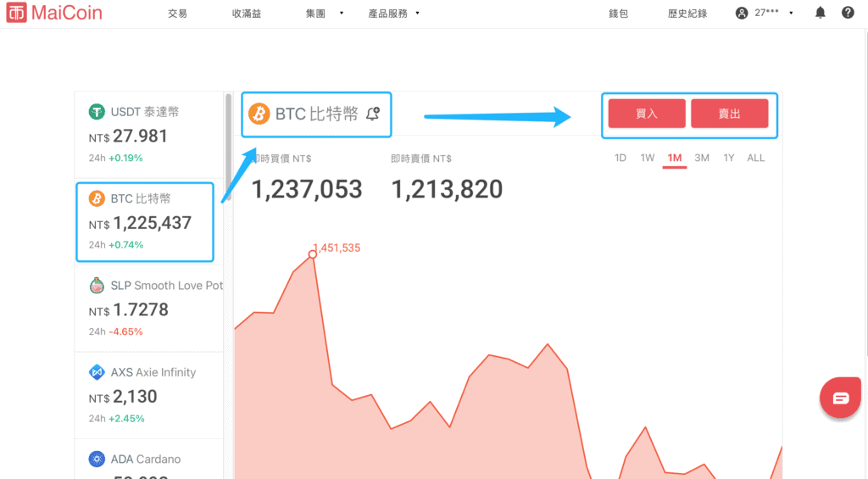This screenshot has height=479, width=868.
Task: Click AXS 24h change +2.45%
Action: click(126, 419)
